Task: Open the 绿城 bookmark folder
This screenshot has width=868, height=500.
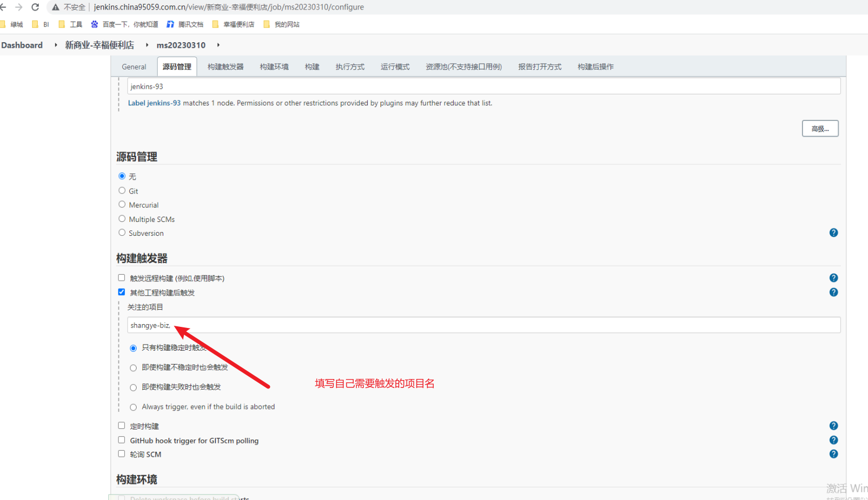Action: click(x=12, y=24)
